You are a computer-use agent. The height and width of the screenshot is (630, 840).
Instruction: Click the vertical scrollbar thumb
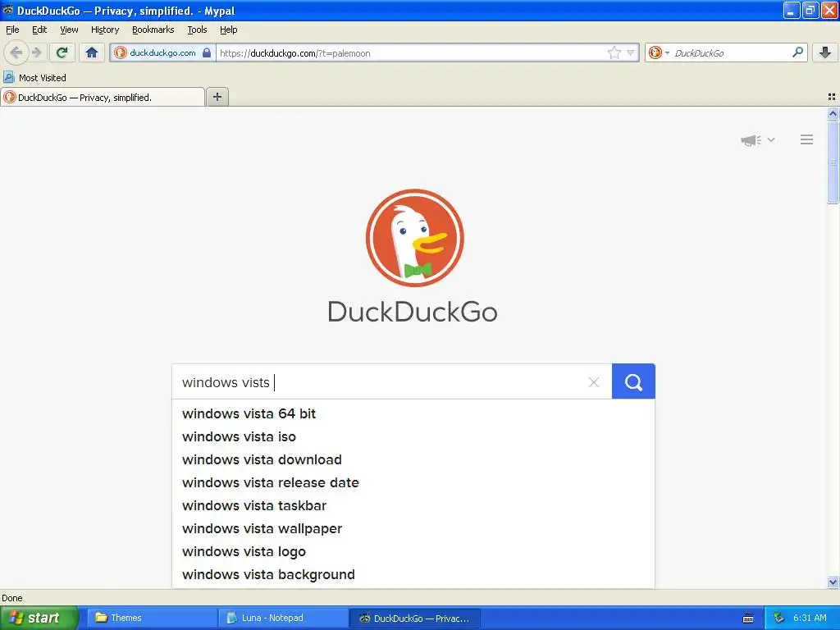point(833,162)
